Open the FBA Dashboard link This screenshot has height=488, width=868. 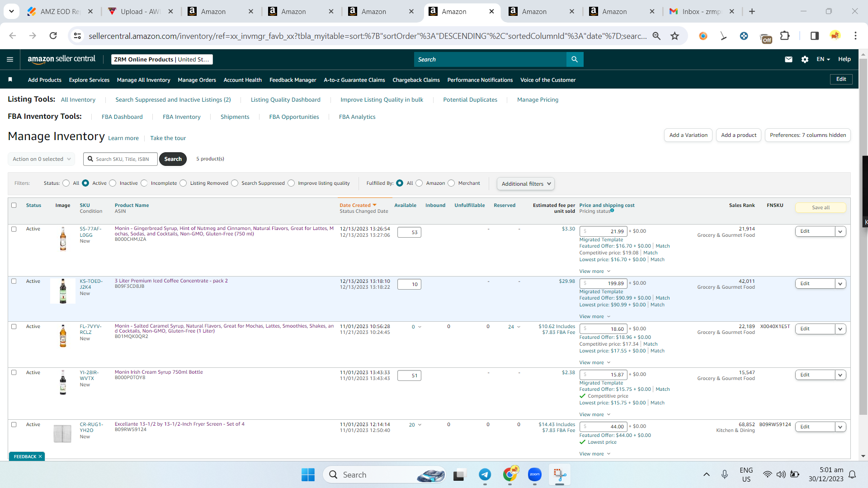(x=122, y=117)
